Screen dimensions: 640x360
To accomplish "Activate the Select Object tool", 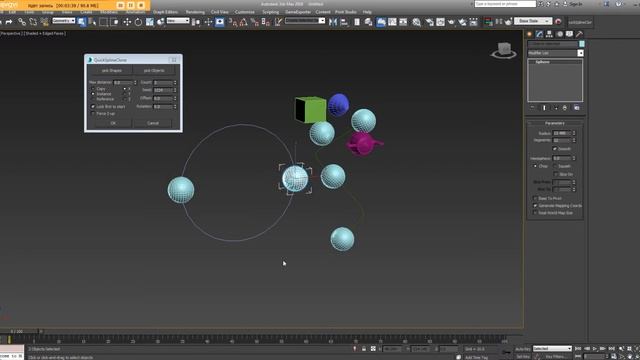I will [x=82, y=22].
